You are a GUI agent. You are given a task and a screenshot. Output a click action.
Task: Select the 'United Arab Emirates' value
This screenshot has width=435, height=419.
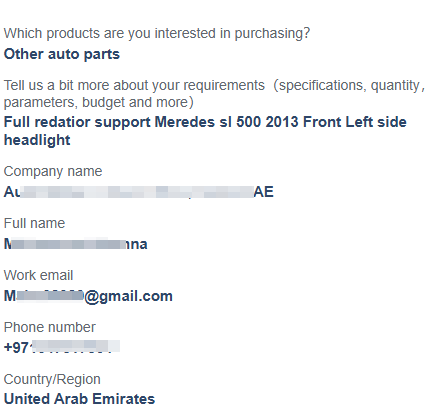(x=79, y=399)
